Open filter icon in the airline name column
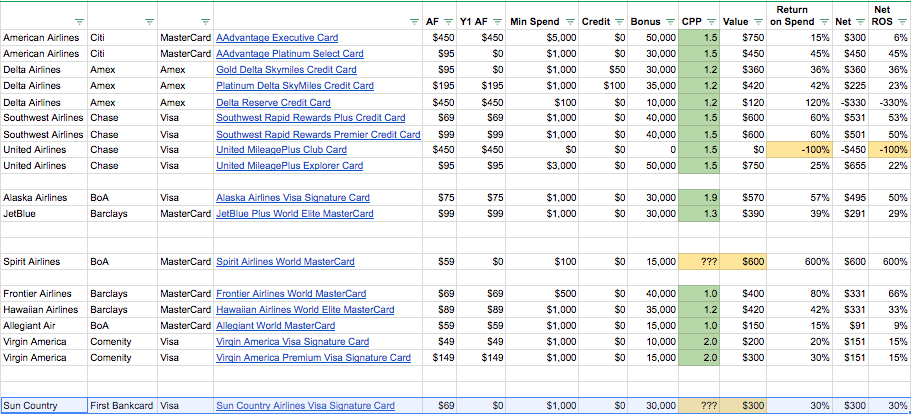This screenshot has height=414, width=911. 80,22
